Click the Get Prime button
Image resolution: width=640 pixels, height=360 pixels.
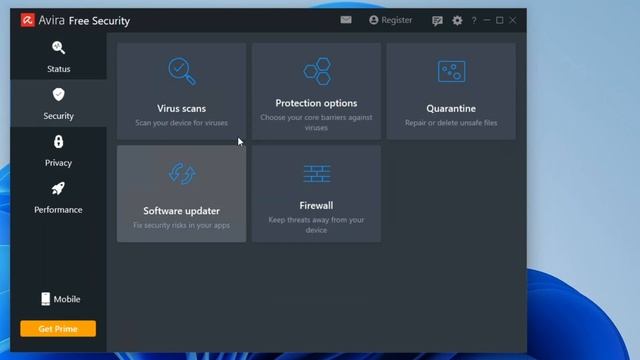58,329
